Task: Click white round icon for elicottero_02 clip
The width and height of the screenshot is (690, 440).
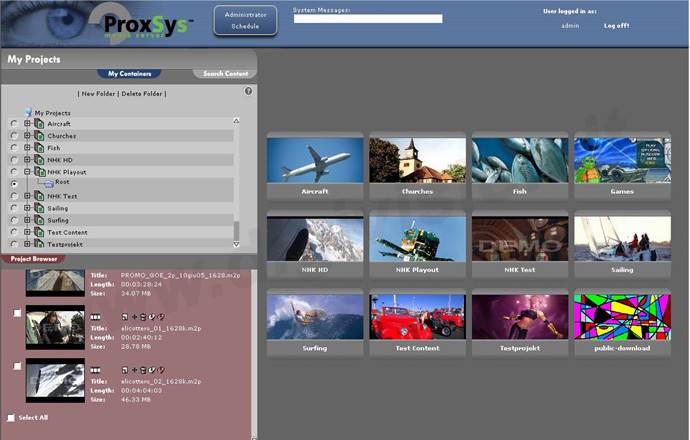Action: [x=152, y=370]
